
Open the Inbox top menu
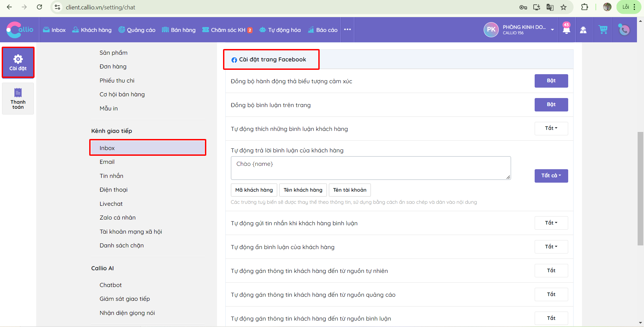[54, 30]
